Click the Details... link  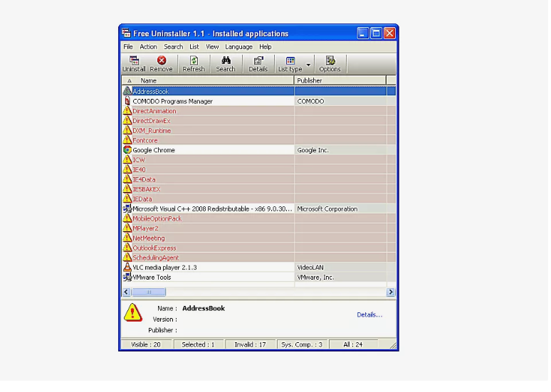pyautogui.click(x=369, y=314)
